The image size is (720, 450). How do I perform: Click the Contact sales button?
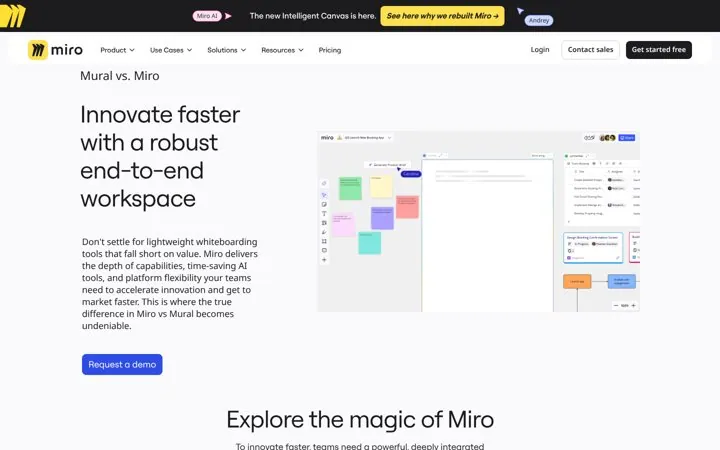pyautogui.click(x=591, y=50)
